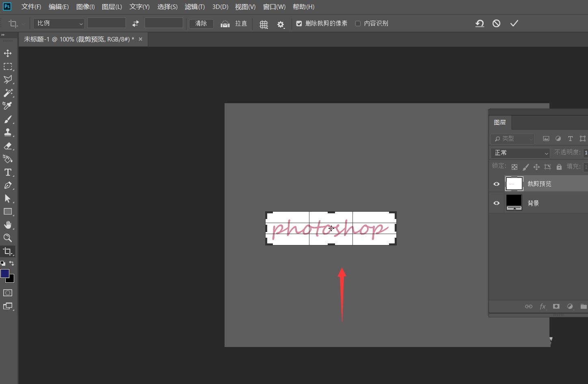Select the Paint Bucket tool
Image resolution: width=588 pixels, height=384 pixels.
click(8, 159)
